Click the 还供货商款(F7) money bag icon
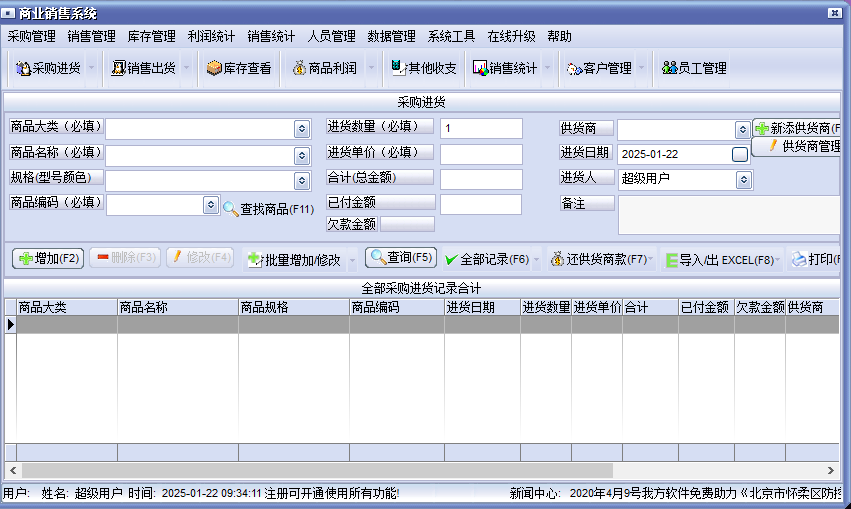The image size is (851, 509). click(557, 259)
